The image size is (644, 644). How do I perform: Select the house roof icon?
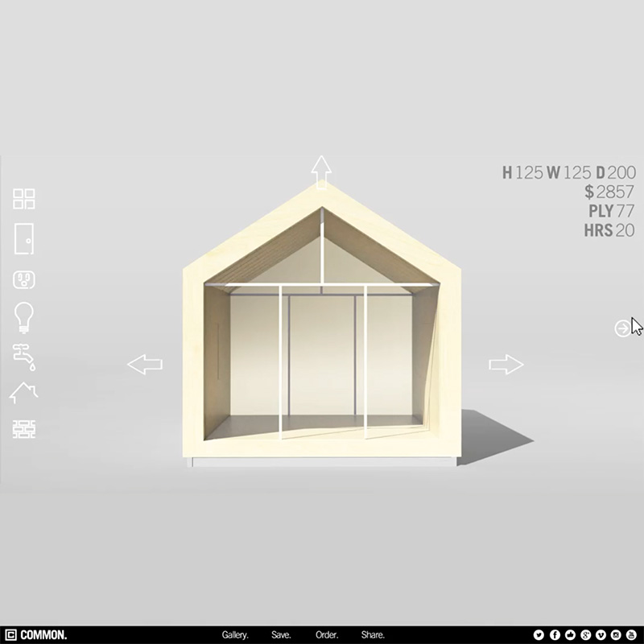[x=24, y=393]
